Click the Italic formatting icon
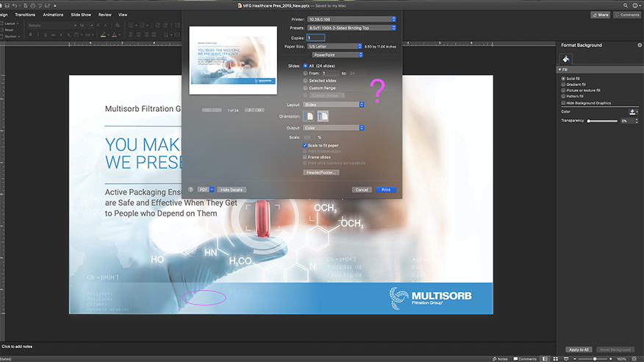Image resolution: width=644 pixels, height=362 pixels. pyautogui.click(x=37, y=35)
